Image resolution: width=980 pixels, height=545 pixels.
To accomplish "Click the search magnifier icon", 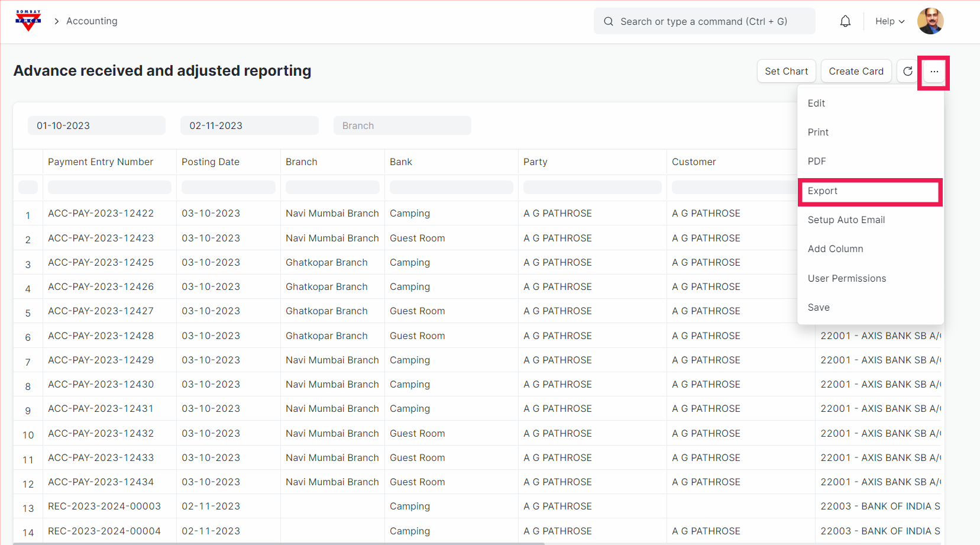I will click(x=608, y=21).
